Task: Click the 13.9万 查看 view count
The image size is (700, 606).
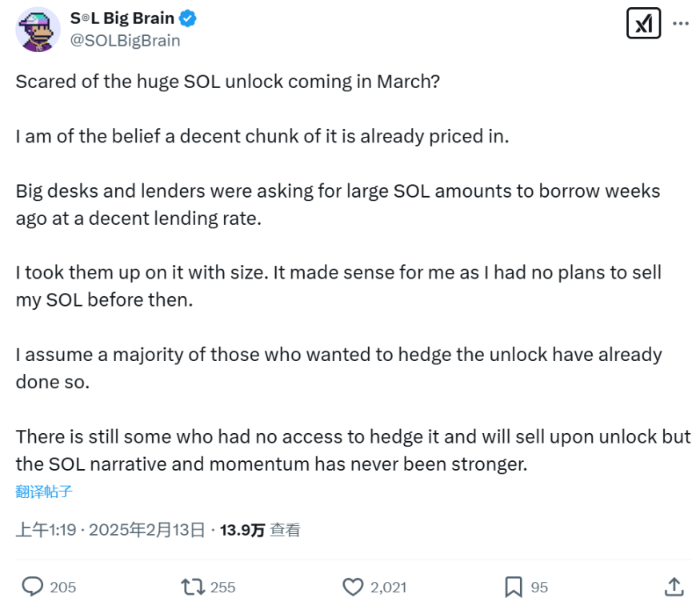Action: [260, 529]
